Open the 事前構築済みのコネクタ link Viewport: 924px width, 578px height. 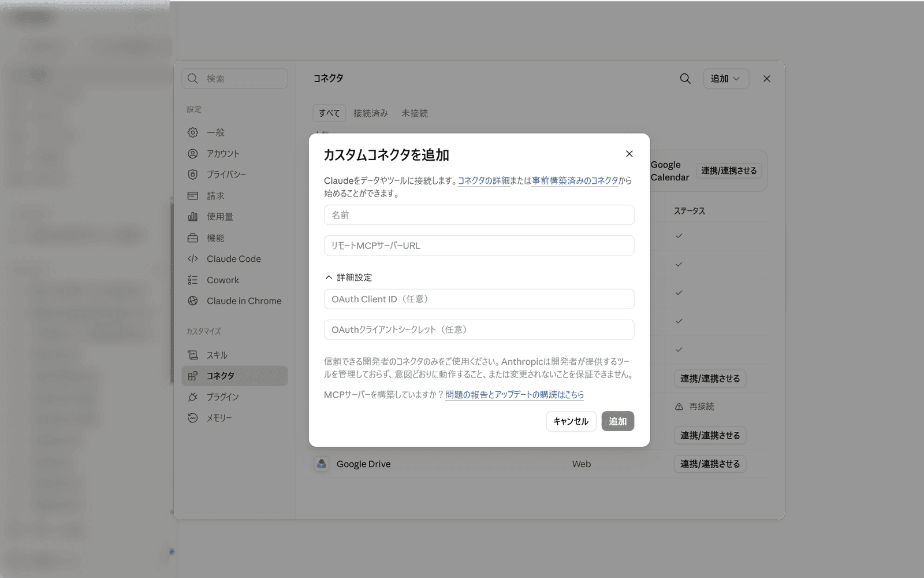click(x=575, y=181)
